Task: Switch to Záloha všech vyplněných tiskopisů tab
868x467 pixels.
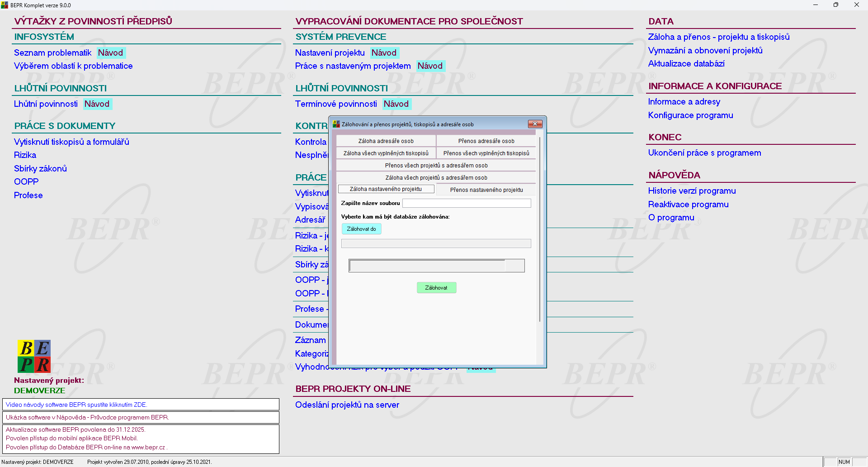Action: (386, 153)
